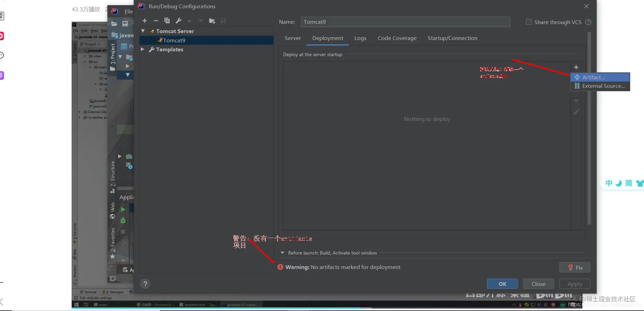Click the Apply button
The width and height of the screenshot is (644, 311).
(x=575, y=284)
